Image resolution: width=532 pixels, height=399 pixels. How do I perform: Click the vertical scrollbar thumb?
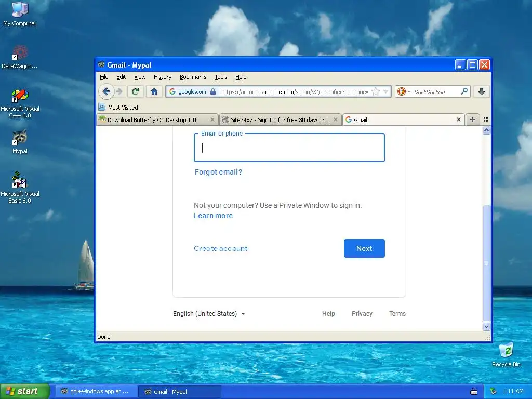[x=486, y=263]
